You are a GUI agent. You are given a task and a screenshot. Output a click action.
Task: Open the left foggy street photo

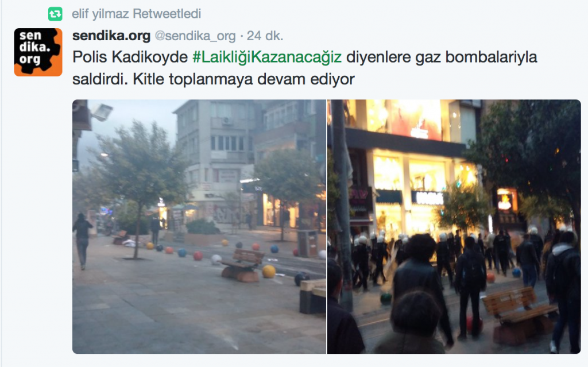pyautogui.click(x=199, y=227)
